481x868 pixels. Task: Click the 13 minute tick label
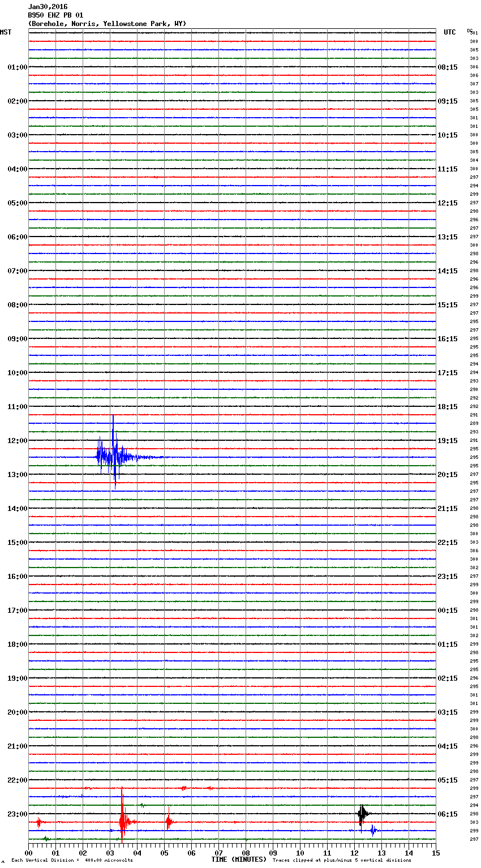[x=382, y=853]
